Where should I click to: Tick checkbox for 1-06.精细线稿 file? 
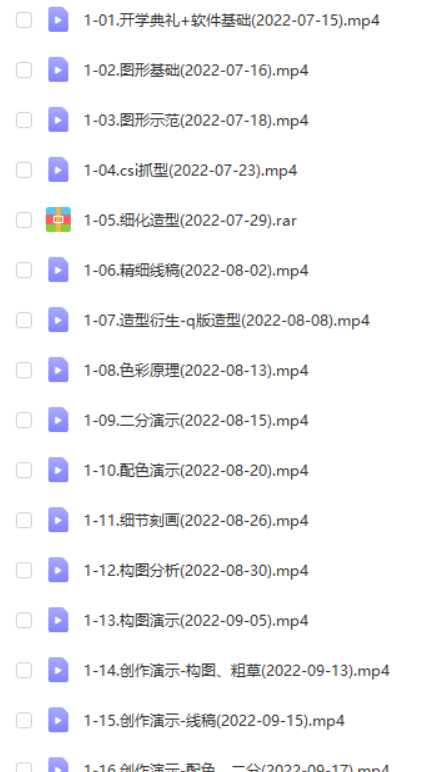point(24,270)
